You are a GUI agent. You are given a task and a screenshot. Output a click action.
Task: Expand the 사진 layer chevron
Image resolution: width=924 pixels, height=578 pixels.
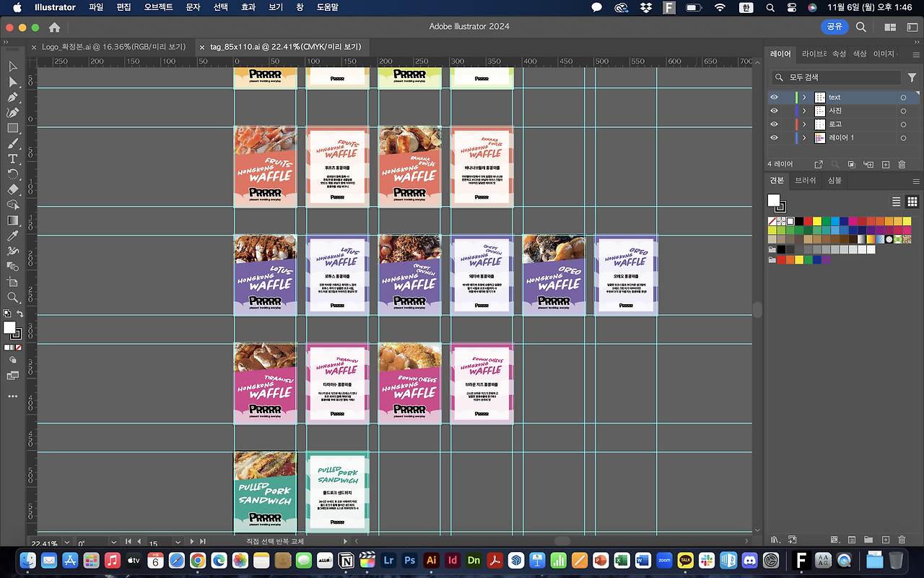[805, 111]
